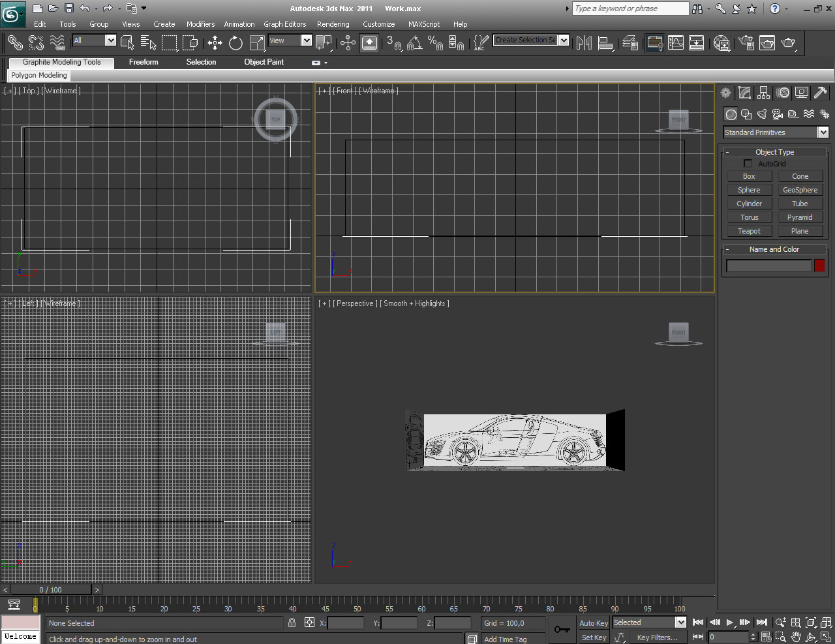Screen dimensions: 835x644
Task: Toggle Percent Snap
Action: click(435, 43)
